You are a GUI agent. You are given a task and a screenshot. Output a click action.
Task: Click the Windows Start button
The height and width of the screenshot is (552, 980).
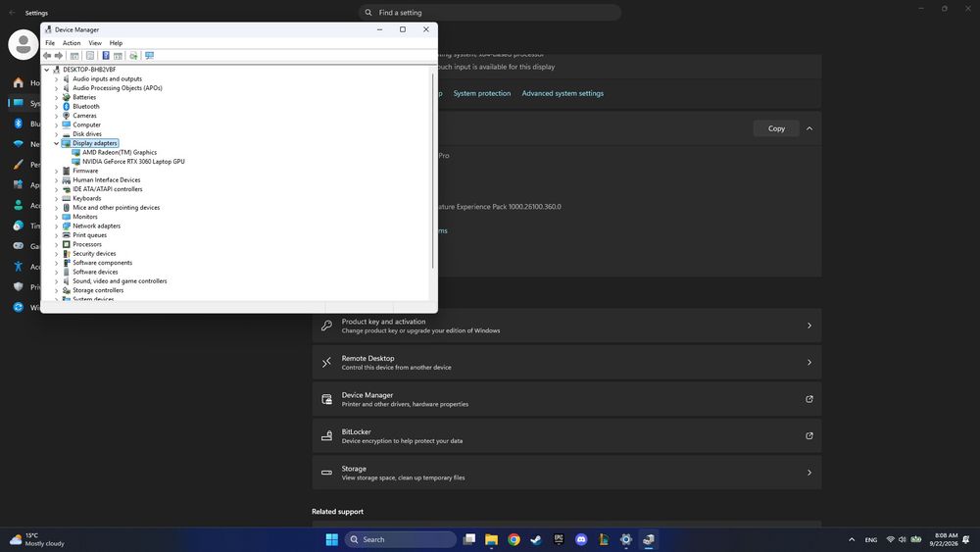[x=332, y=539]
